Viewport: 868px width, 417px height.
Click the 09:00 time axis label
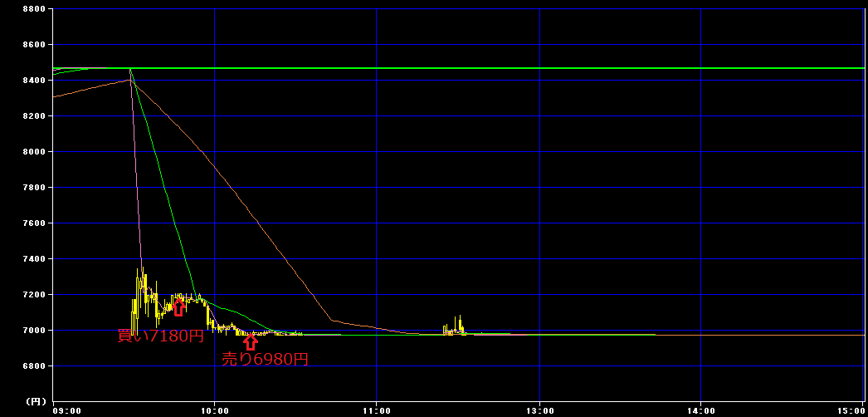click(x=66, y=411)
